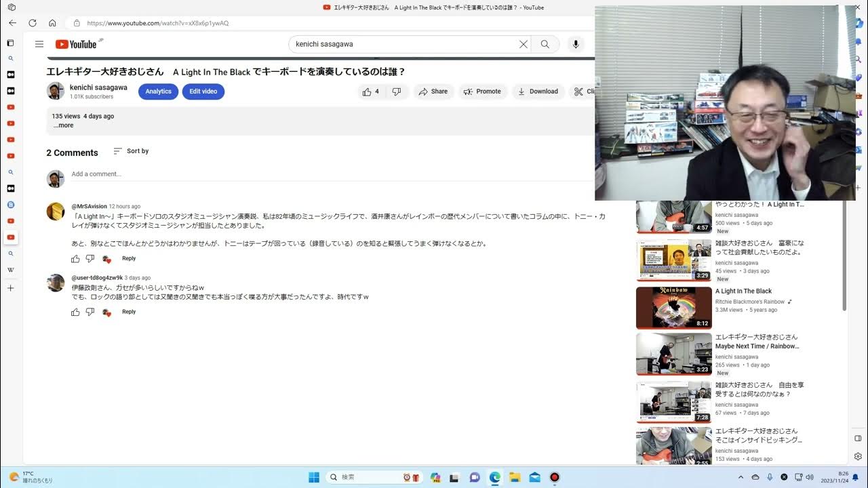Go back with the browser back arrow
This screenshot has width=868, height=488.
(x=12, y=23)
